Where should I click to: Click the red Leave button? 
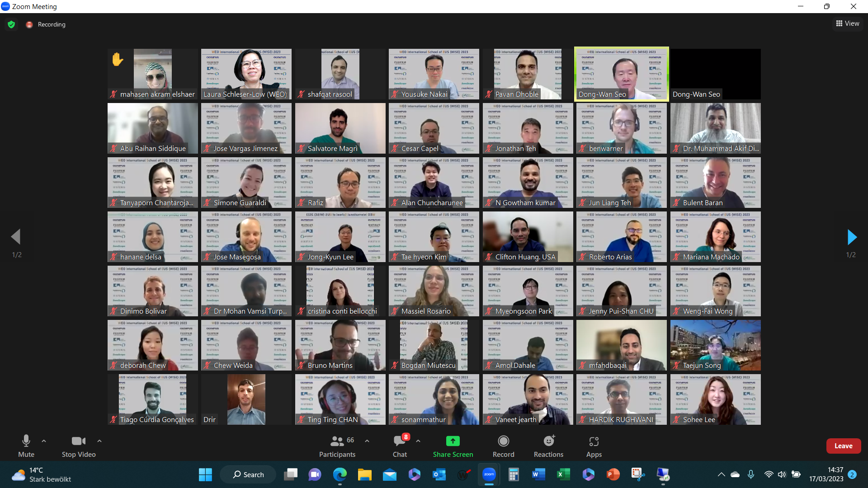pyautogui.click(x=843, y=446)
